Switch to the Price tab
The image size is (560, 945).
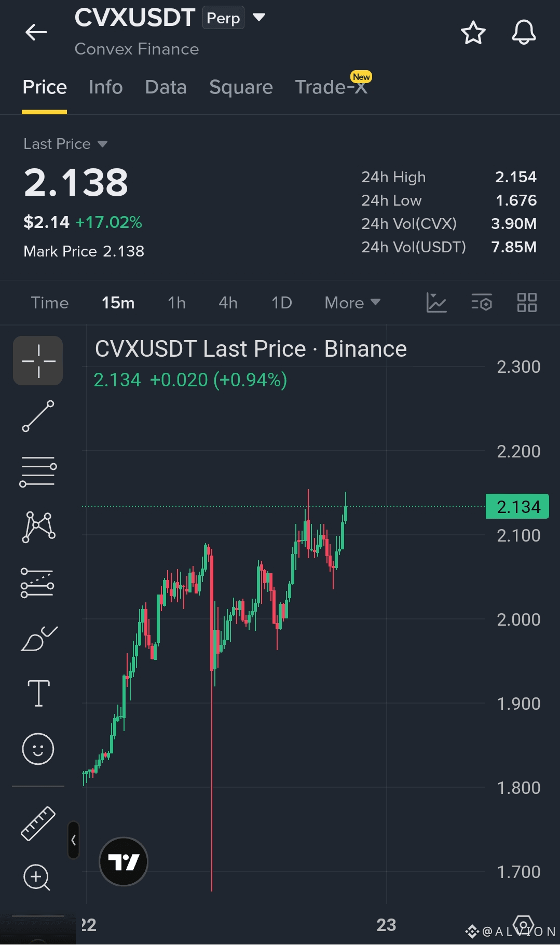pyautogui.click(x=45, y=87)
